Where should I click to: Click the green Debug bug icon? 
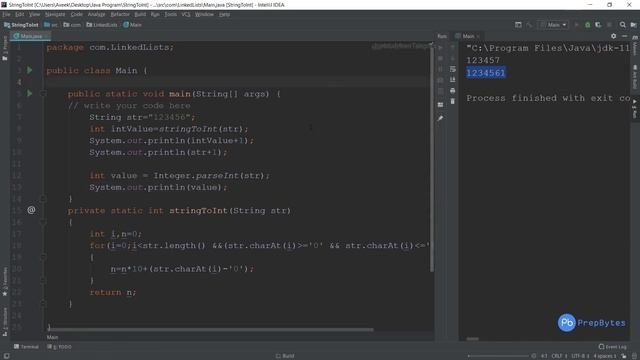pos(587,25)
